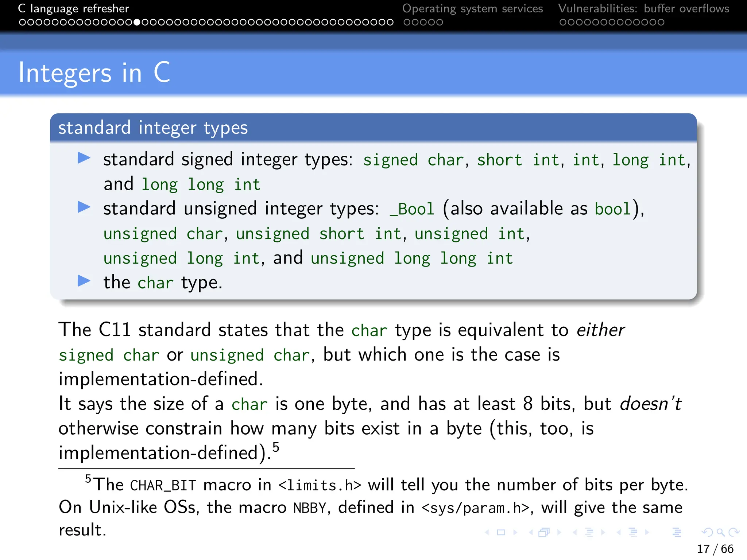
Task: Jump to 'Operating system services' section
Action: click(472, 8)
